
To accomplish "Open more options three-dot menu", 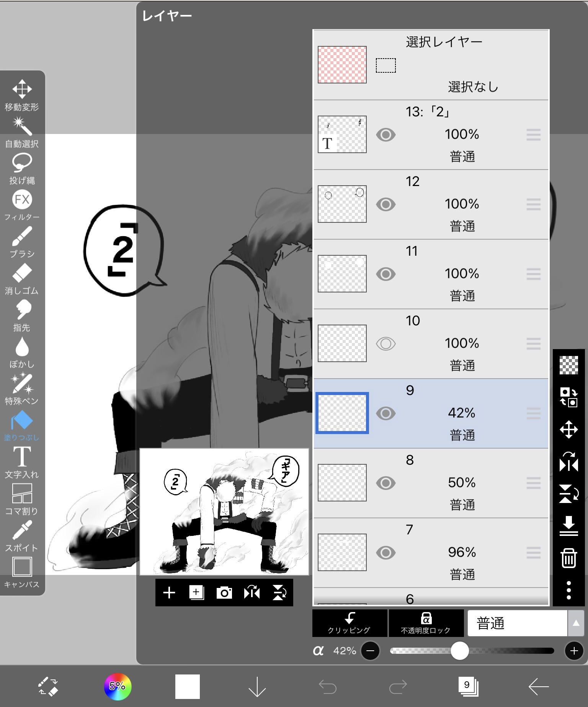I will [569, 590].
